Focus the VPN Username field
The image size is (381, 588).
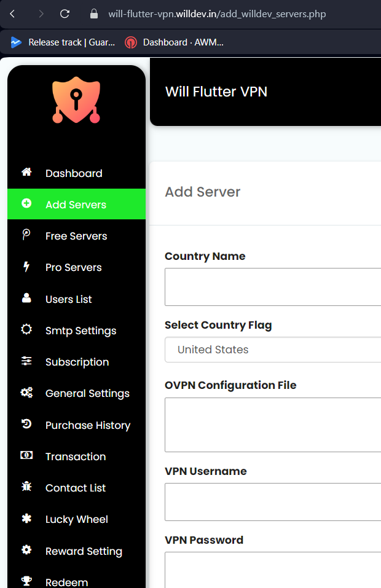273,502
